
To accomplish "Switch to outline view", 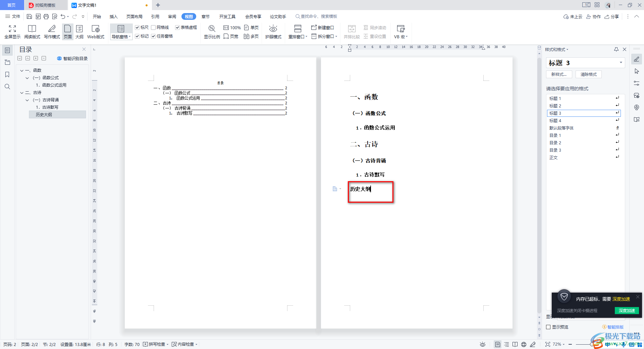I will point(79,32).
